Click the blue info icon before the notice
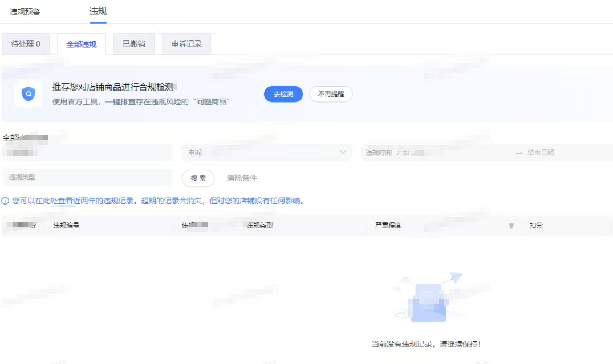Screen dimensions: 613x364 5,201
